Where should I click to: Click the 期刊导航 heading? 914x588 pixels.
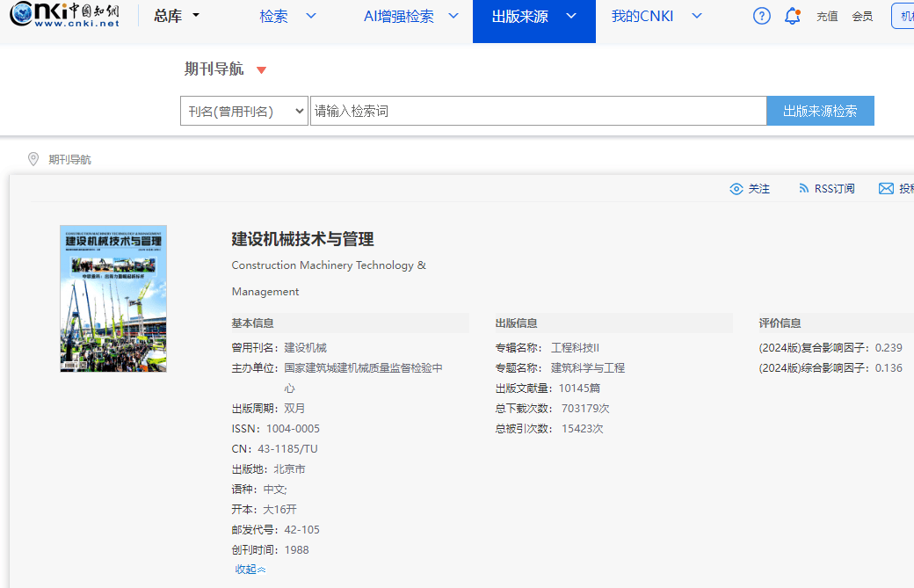[x=214, y=69]
